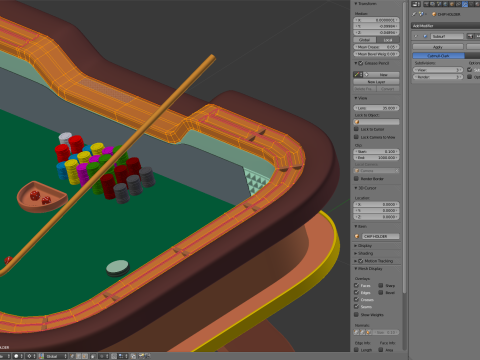Enable Render Border checkbox

coord(356,179)
